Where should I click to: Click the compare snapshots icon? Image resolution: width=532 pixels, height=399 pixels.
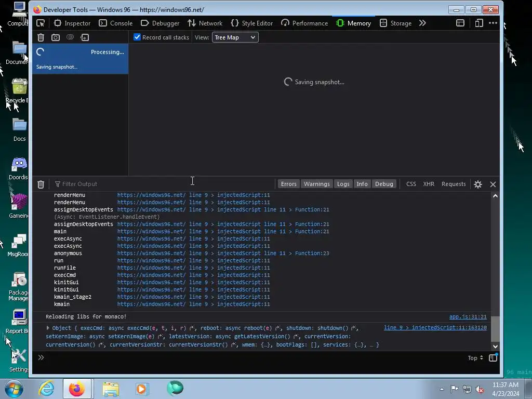tap(70, 37)
